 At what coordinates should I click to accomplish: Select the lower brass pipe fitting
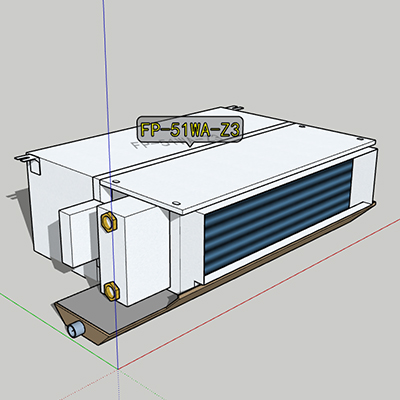coord(111,291)
